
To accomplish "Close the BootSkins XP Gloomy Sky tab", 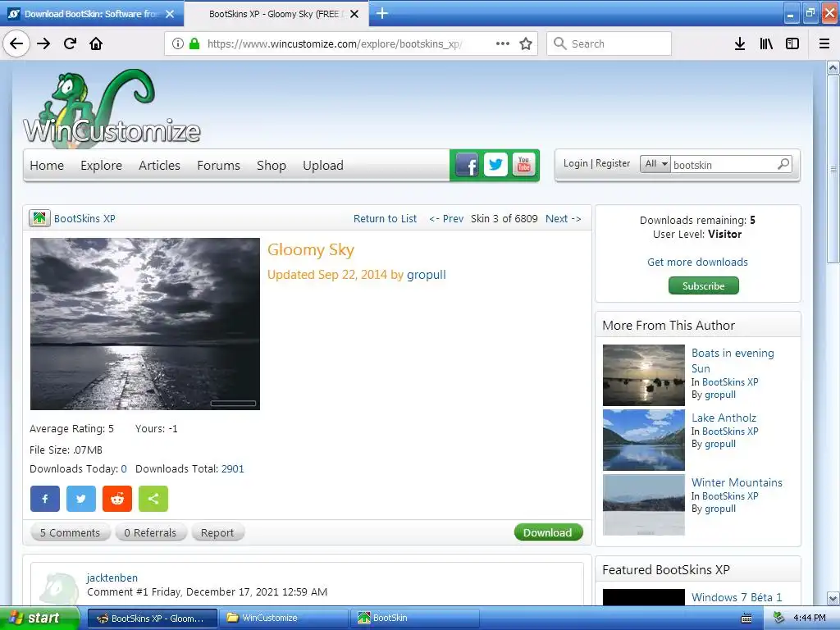I will 354,14.
